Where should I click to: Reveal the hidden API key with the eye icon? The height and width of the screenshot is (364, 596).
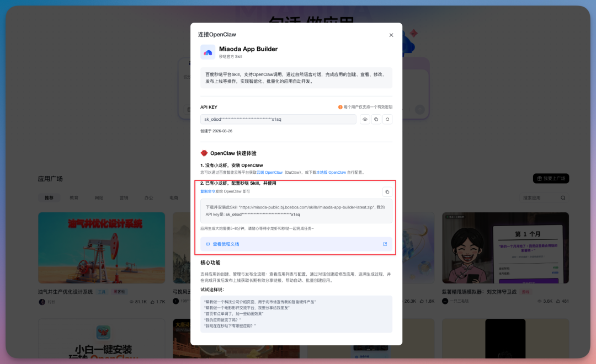tap(365, 119)
